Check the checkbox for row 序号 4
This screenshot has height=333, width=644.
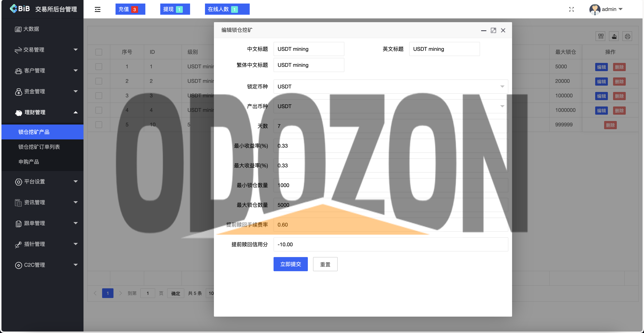[x=99, y=110]
